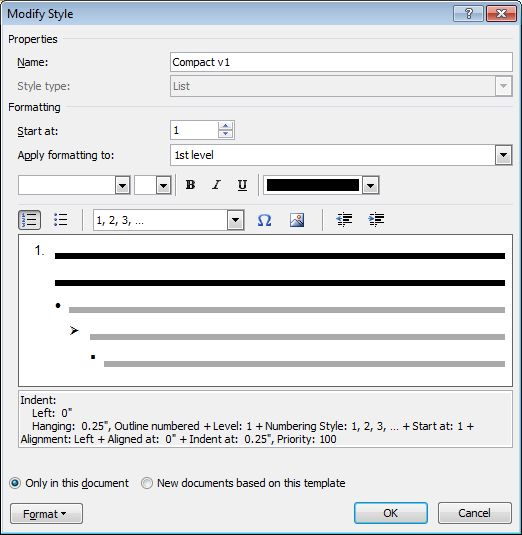522x535 pixels.
Task: Click the Modify Style title text
Action: click(x=40, y=14)
